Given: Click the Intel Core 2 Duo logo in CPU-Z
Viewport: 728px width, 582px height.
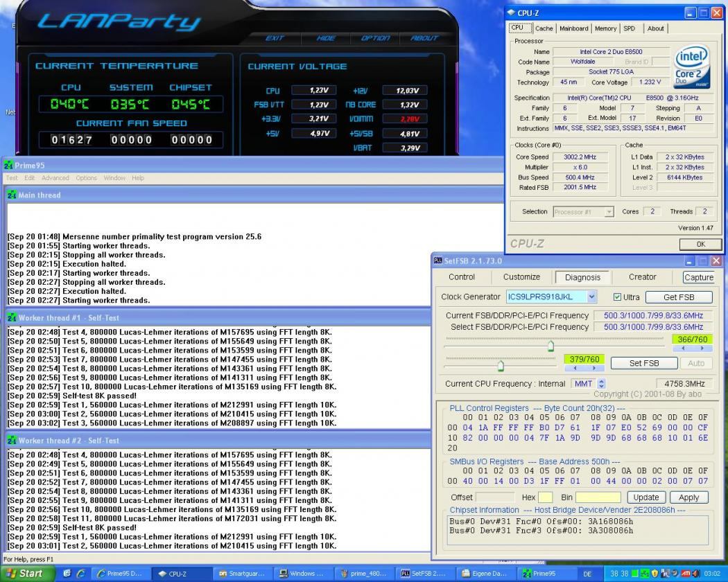Looking at the screenshot, I should click(691, 67).
